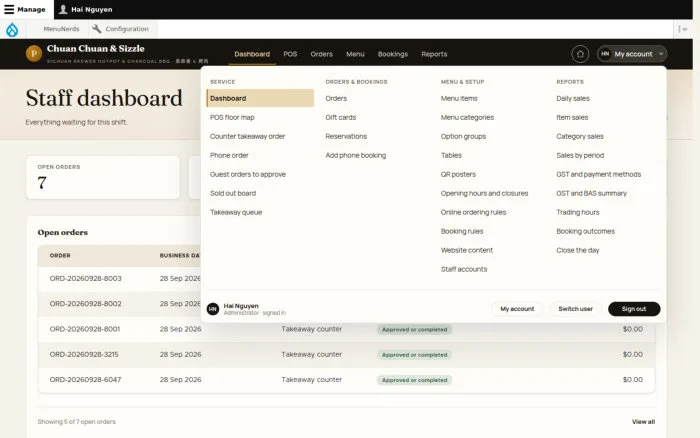Open Booking outcomes report
The width and height of the screenshot is (700, 438).
tap(585, 231)
